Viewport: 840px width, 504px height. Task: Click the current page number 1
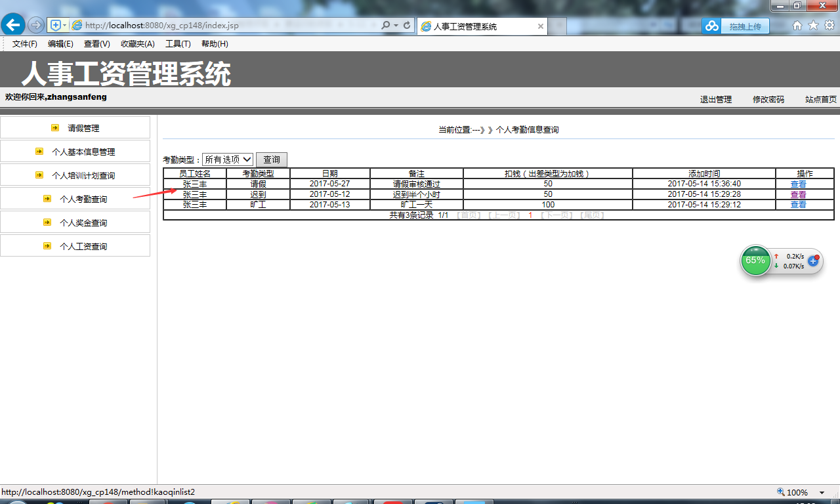point(530,215)
